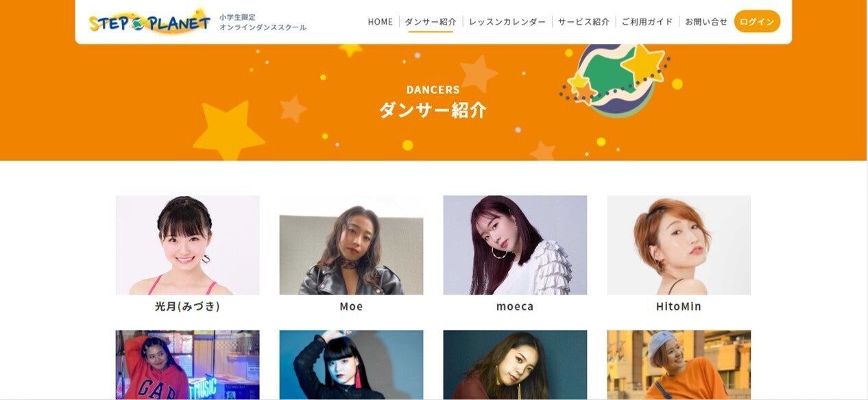Screen dimensions: 868x400
Task: Click the Moe name label
Action: (351, 306)
